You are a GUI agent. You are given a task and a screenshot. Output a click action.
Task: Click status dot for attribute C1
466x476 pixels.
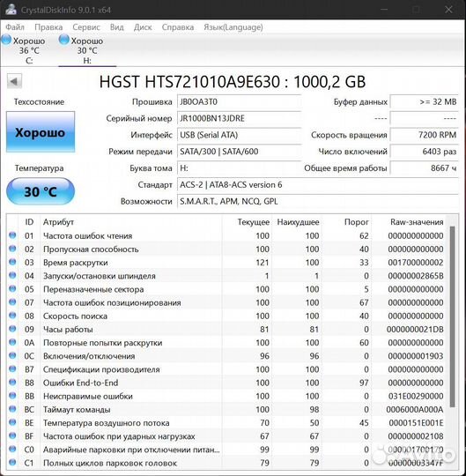point(12,463)
